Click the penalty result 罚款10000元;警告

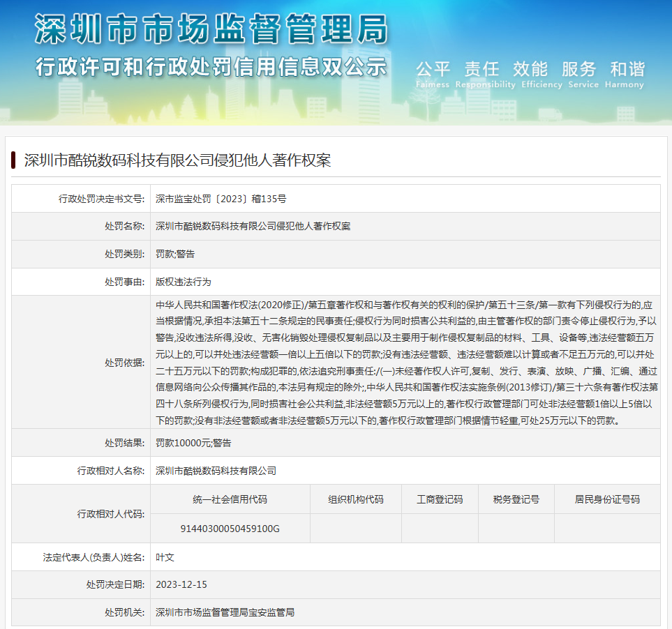(x=193, y=443)
